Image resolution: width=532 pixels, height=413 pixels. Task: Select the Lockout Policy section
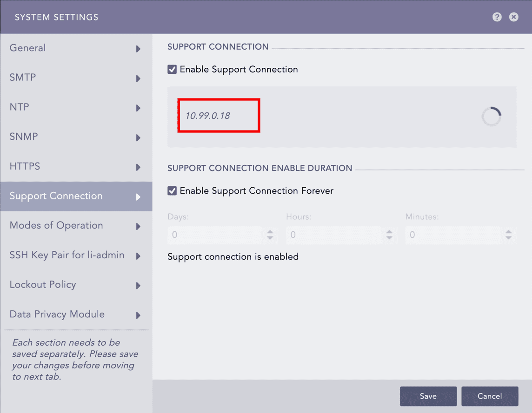coord(43,285)
